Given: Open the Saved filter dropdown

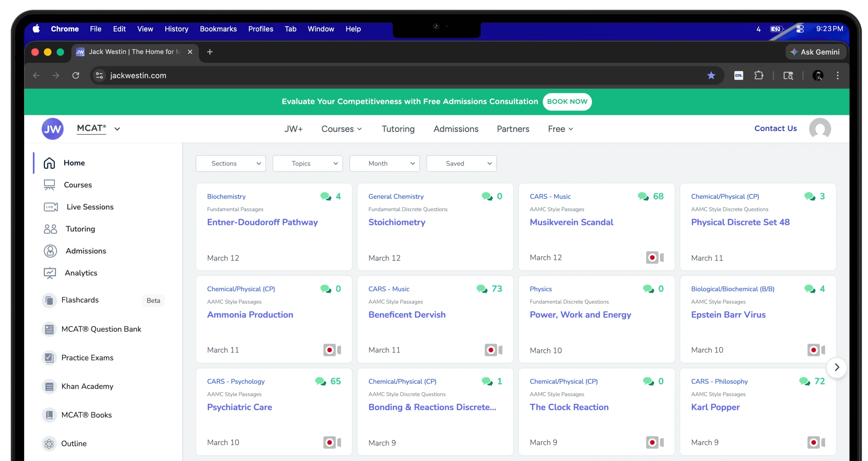Looking at the screenshot, I should 461,163.
